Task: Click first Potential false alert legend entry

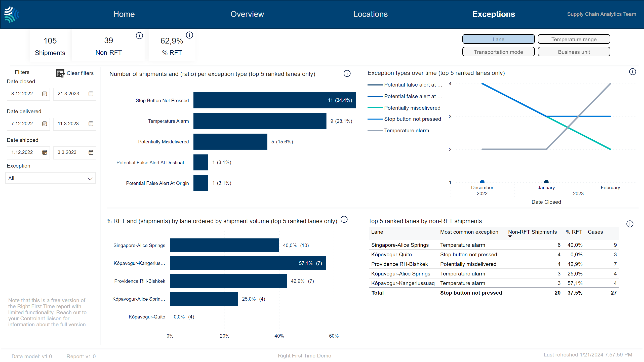Action: [x=405, y=85]
